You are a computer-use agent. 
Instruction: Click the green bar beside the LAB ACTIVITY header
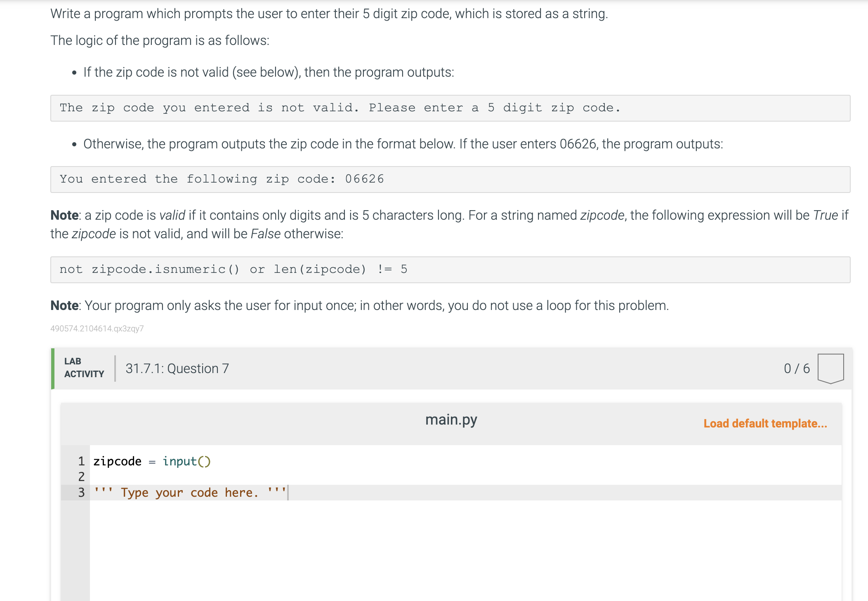pos(52,369)
